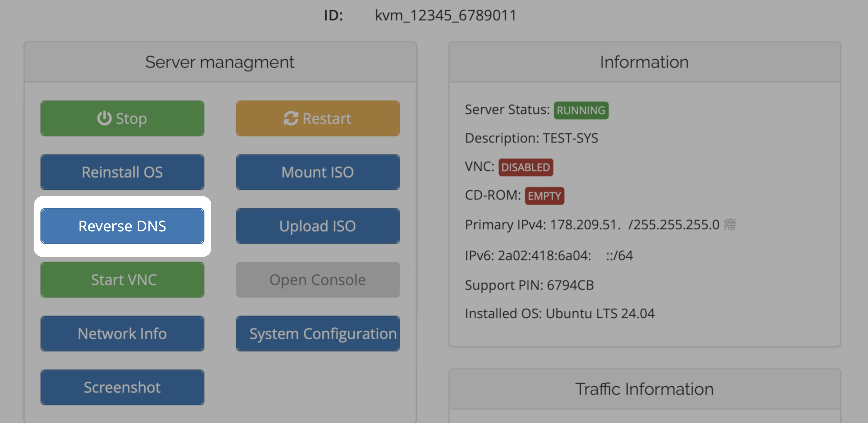Viewport: 868px width, 423px height.
Task: Click the IPv6 address line
Action: coord(549,256)
